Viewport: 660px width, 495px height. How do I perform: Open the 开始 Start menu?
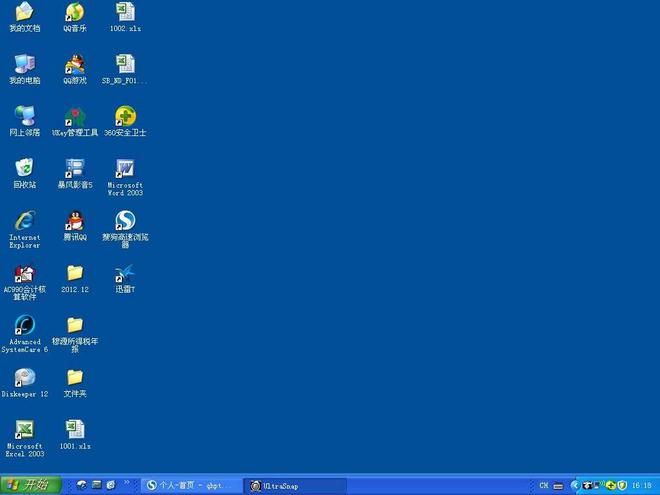[31, 485]
